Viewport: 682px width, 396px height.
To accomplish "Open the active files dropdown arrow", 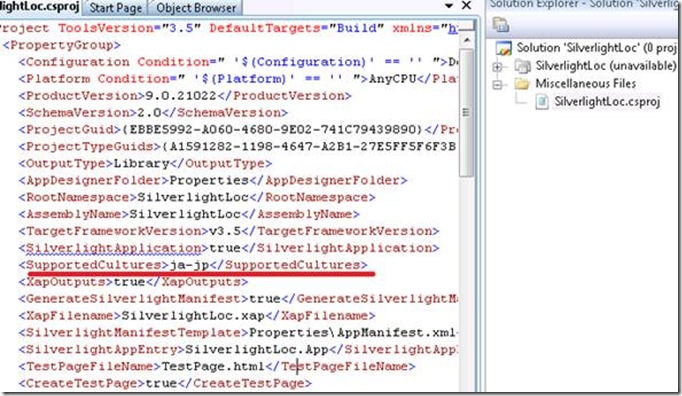I will 449,6.
